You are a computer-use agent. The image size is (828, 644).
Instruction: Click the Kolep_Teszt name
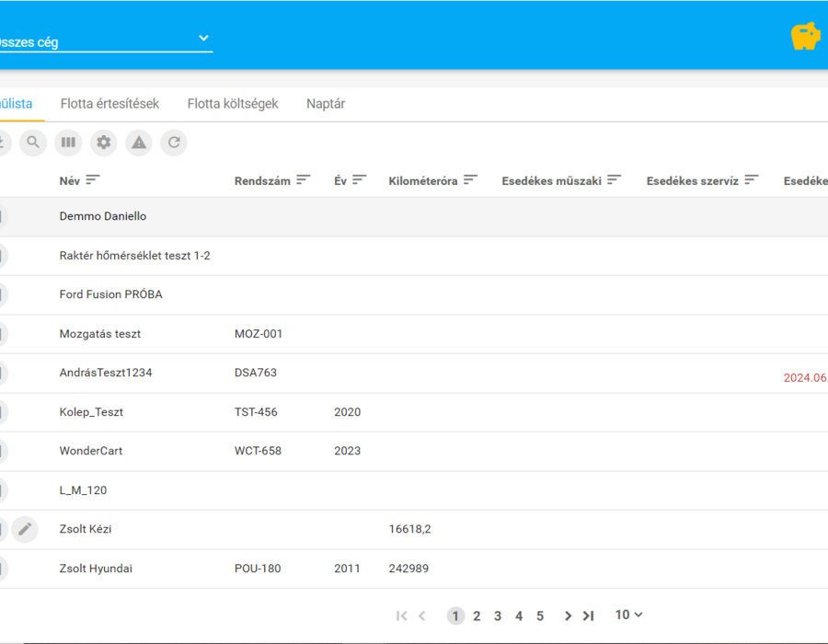pos(91,412)
